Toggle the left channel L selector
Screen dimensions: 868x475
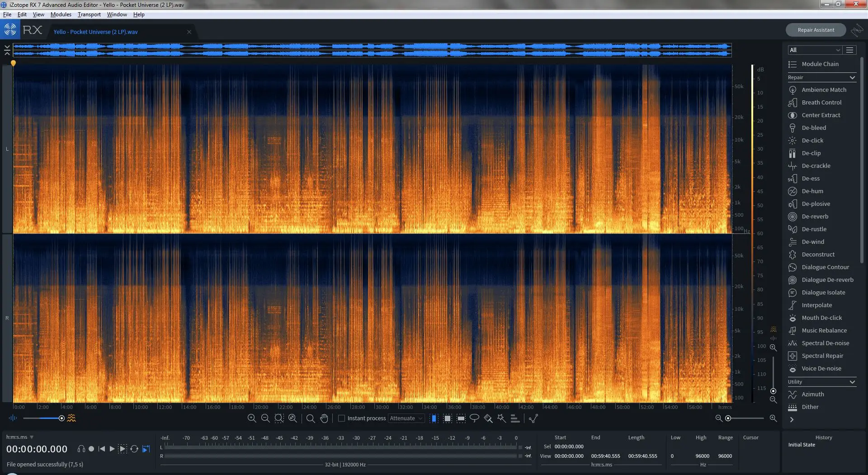coord(7,149)
